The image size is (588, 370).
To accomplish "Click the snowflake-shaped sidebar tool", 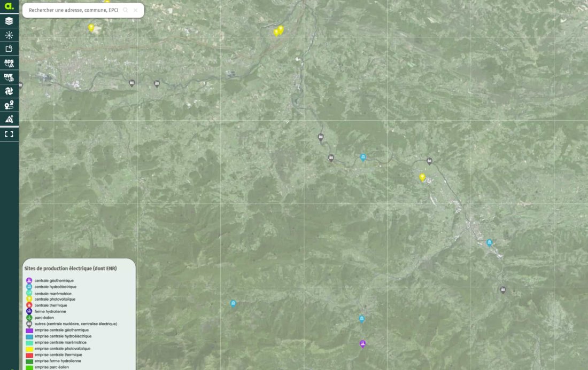I will pos(9,35).
